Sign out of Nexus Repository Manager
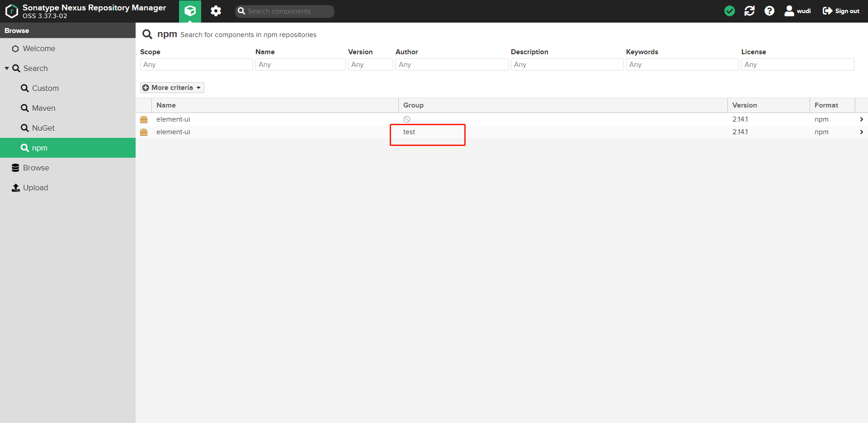 pos(841,11)
